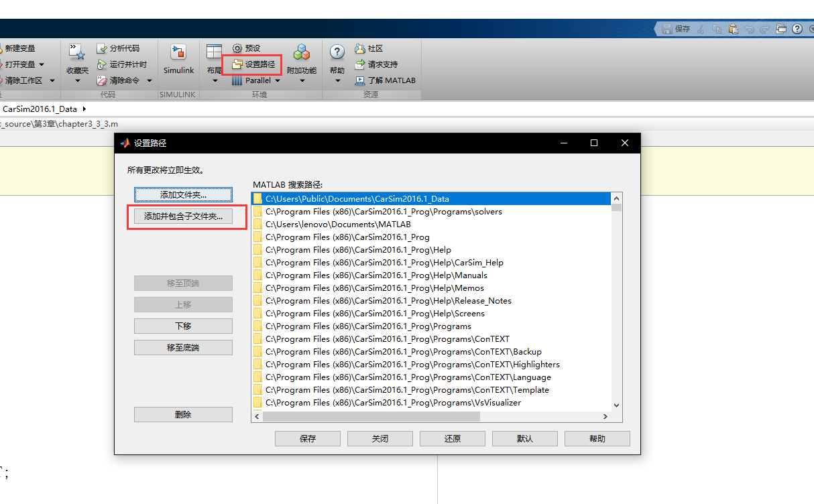
Task: Select the CarSim2016.1_Prog\Programs\solvers path row
Action: (431, 211)
